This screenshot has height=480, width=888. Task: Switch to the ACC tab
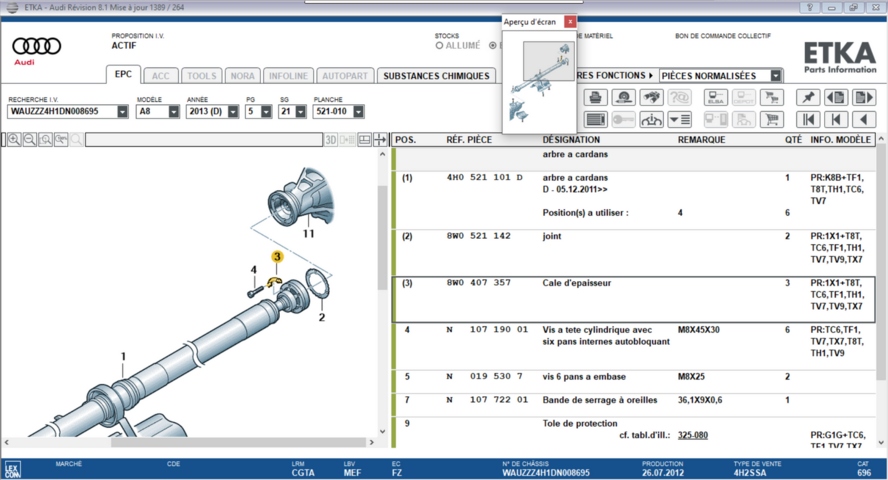coord(160,76)
